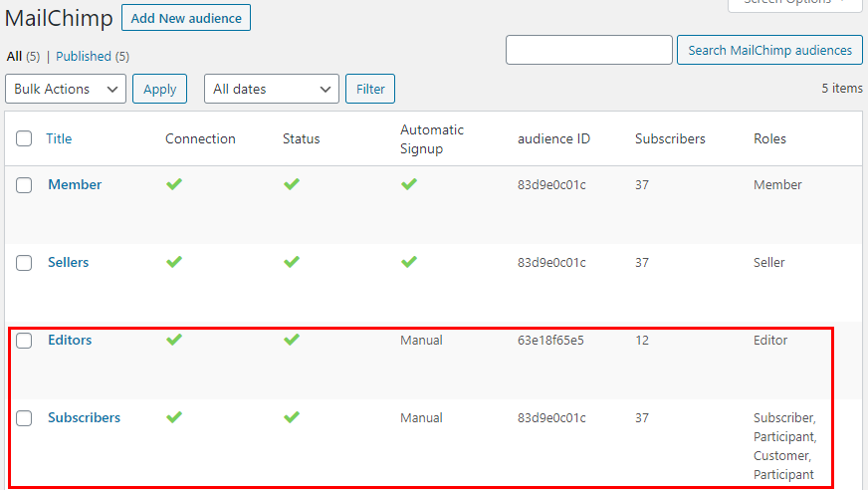The height and width of the screenshot is (490, 868).
Task: Click the Seller role text
Action: 768,263
